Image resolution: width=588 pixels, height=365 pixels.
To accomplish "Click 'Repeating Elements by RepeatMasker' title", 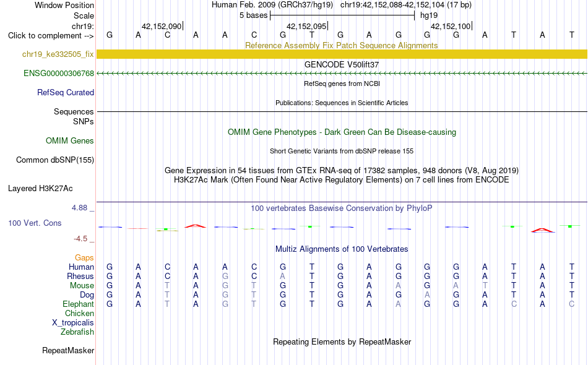I will pos(342,342).
